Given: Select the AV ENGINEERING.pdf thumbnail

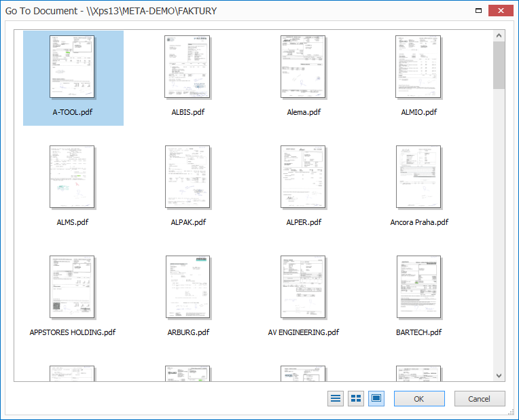Looking at the screenshot, I should (x=303, y=287).
